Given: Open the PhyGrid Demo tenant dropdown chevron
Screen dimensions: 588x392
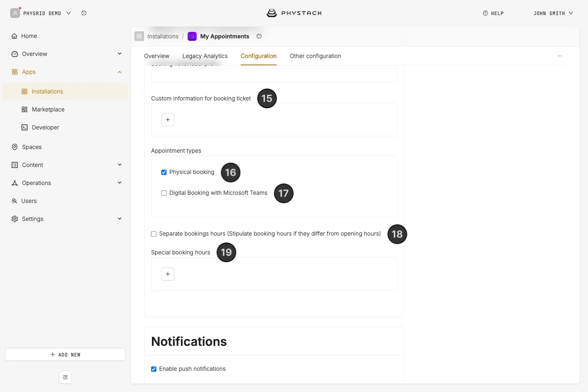Looking at the screenshot, I should coord(69,13).
